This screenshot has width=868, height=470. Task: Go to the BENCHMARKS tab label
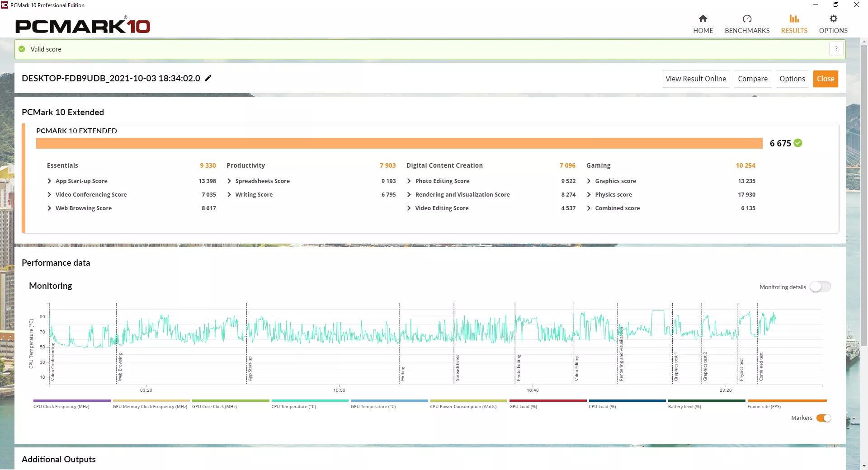(x=747, y=31)
